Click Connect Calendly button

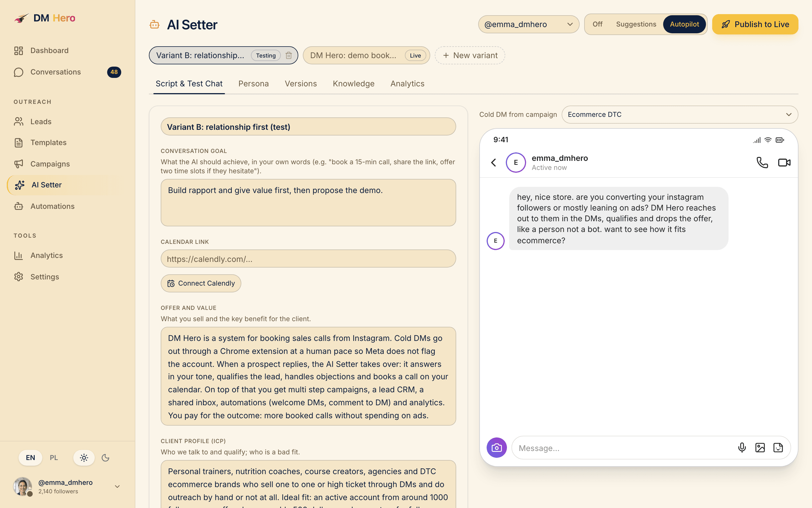[201, 283]
